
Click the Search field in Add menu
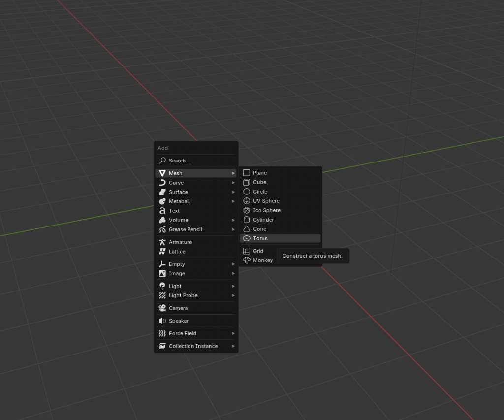coord(196,161)
